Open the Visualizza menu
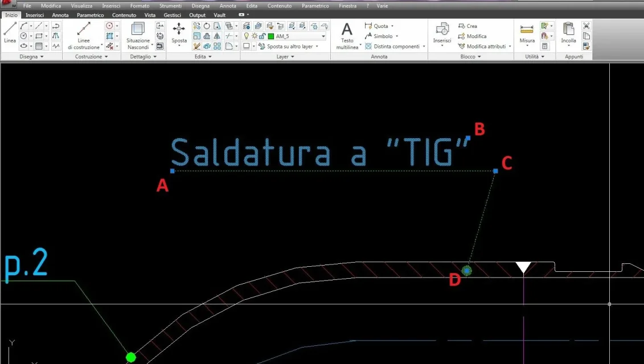Viewport: 644px width, 364px height. coord(81,6)
